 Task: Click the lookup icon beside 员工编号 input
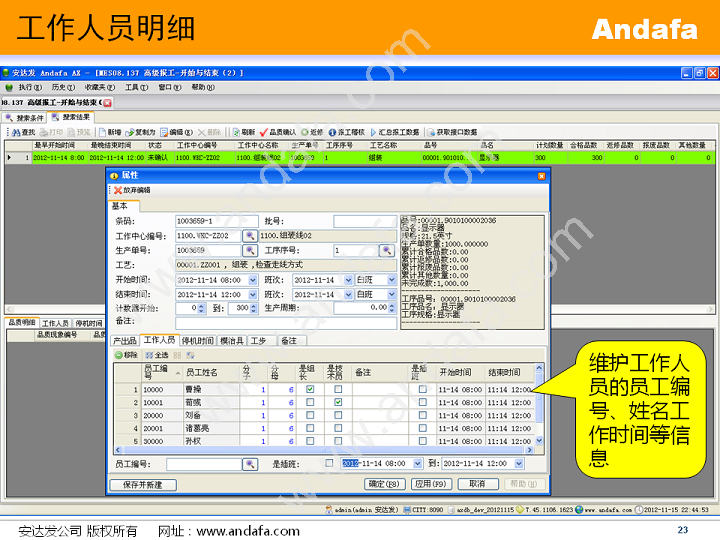coord(250,464)
